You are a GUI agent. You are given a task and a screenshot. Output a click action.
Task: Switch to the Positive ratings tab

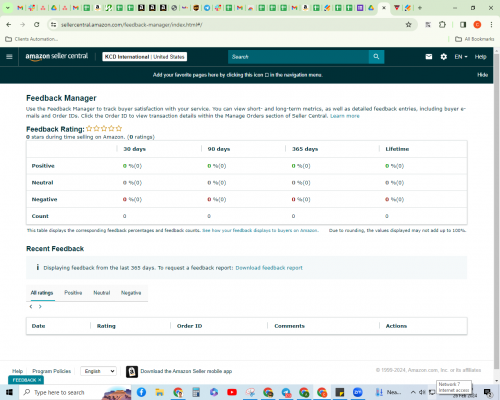pyautogui.click(x=73, y=293)
